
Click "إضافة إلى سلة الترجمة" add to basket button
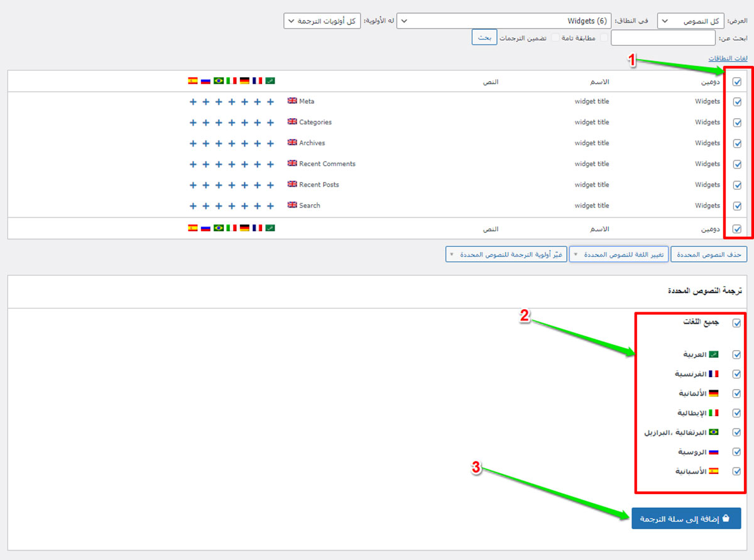[686, 519]
